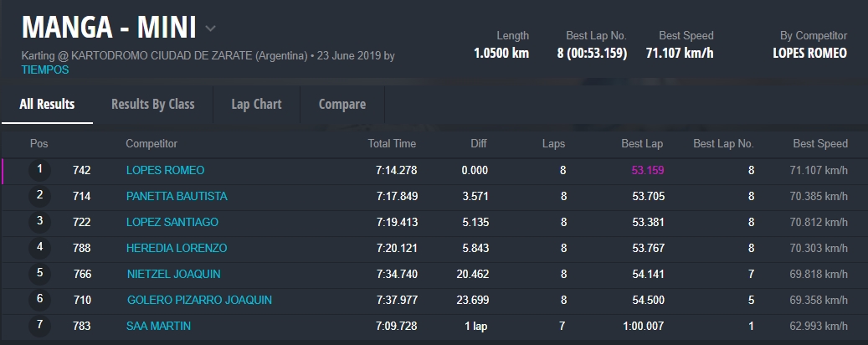The width and height of the screenshot is (868, 345).
Task: Click position 1 circle badge
Action: click(39, 170)
